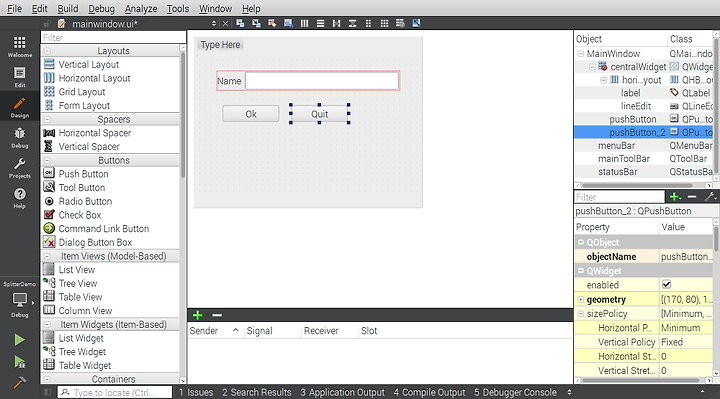
Task: Open property editor wrench settings
Action: point(710,197)
